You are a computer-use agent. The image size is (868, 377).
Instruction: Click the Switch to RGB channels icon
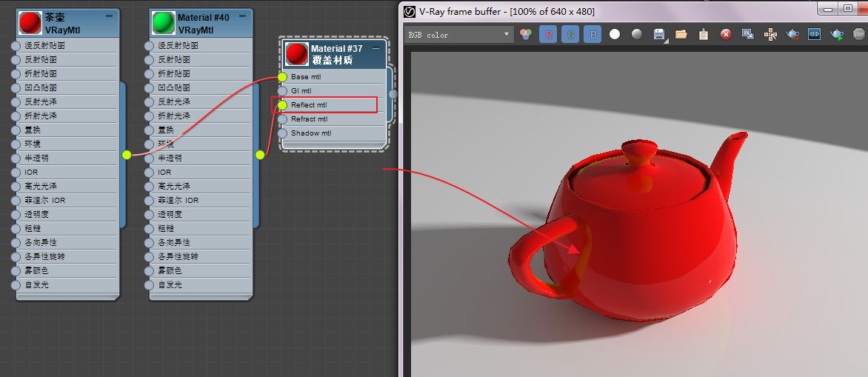pyautogui.click(x=526, y=34)
